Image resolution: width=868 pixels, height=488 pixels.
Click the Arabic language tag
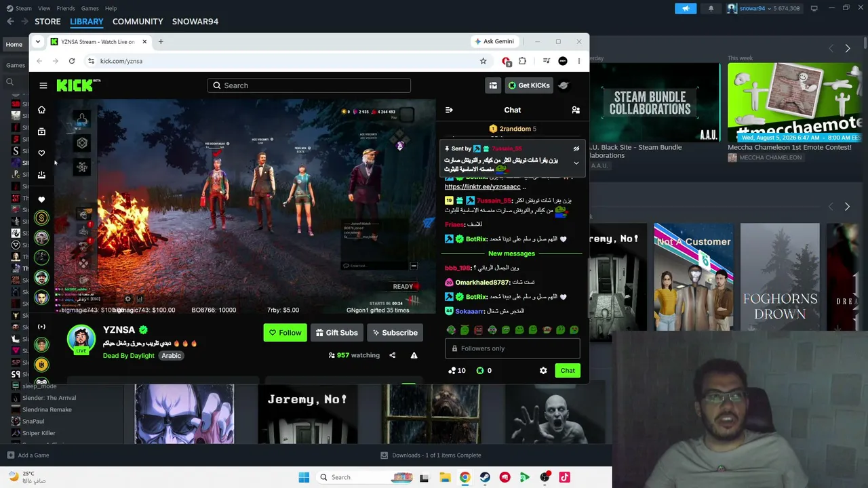pyautogui.click(x=171, y=356)
